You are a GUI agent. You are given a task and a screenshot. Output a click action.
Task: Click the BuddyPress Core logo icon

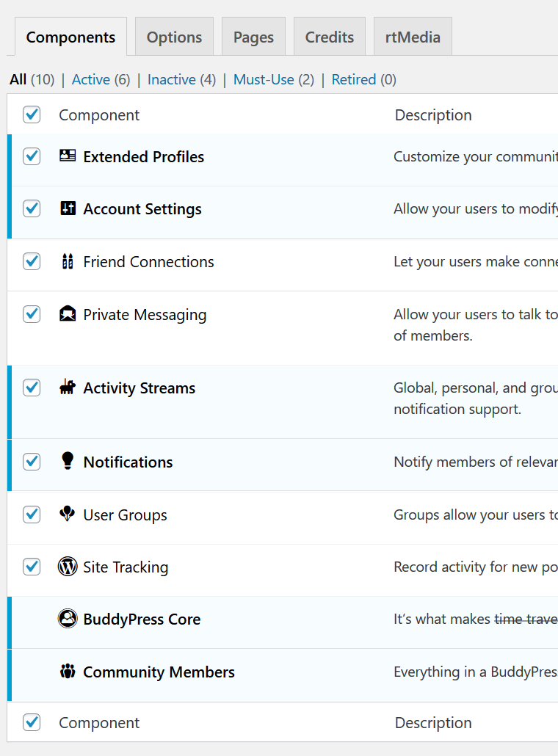tap(68, 618)
